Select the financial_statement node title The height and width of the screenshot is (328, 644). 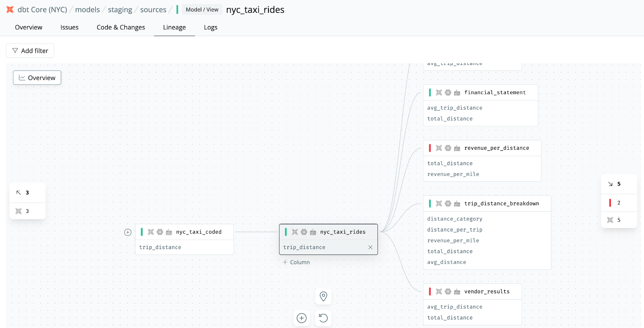pos(495,92)
